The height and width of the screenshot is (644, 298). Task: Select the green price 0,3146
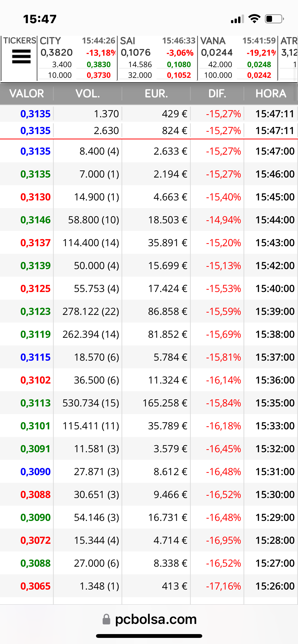(35, 220)
